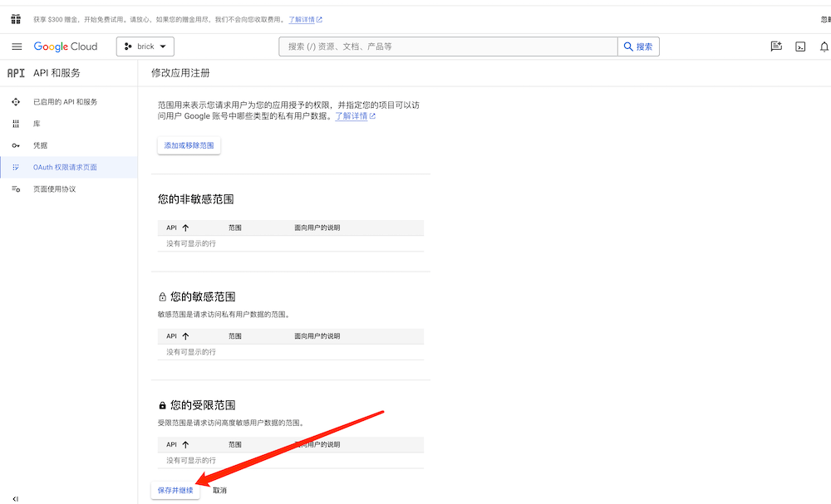Open the 库 library menu item

(37, 124)
